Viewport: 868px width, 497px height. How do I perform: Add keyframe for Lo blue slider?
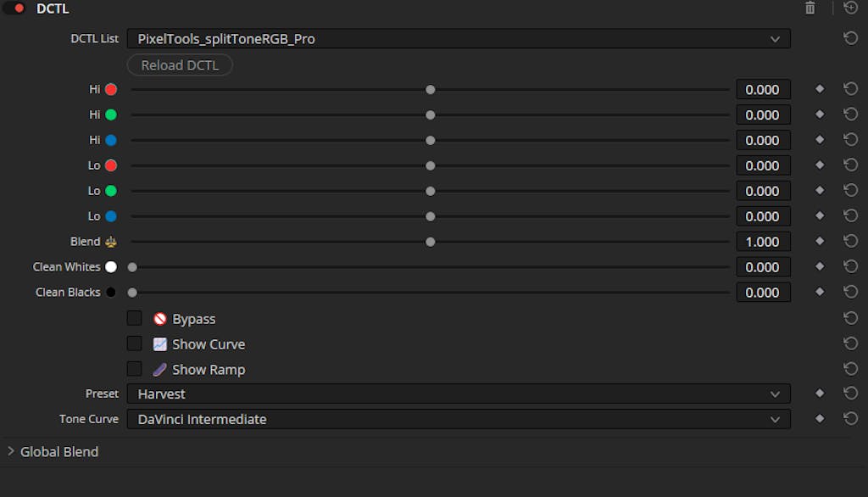coord(819,216)
